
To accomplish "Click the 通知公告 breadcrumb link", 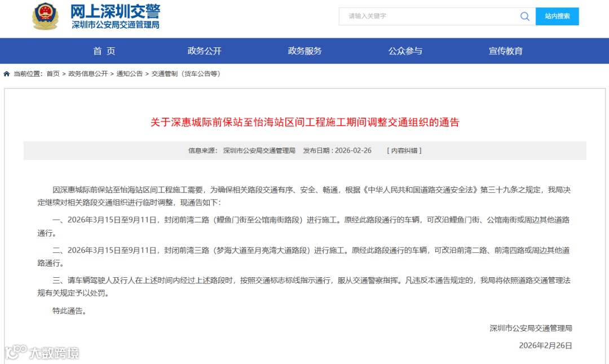I will [x=129, y=74].
